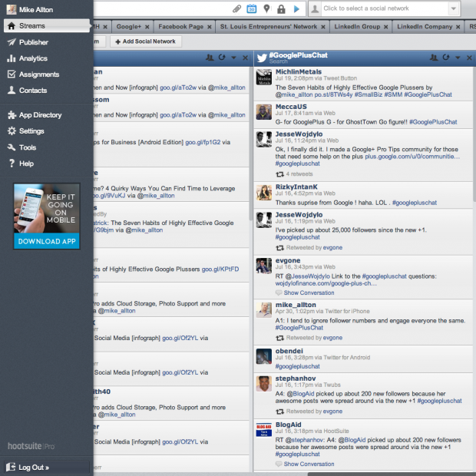The image size is (476, 476).
Task: Open the Analytics section
Action: pyautogui.click(x=33, y=58)
